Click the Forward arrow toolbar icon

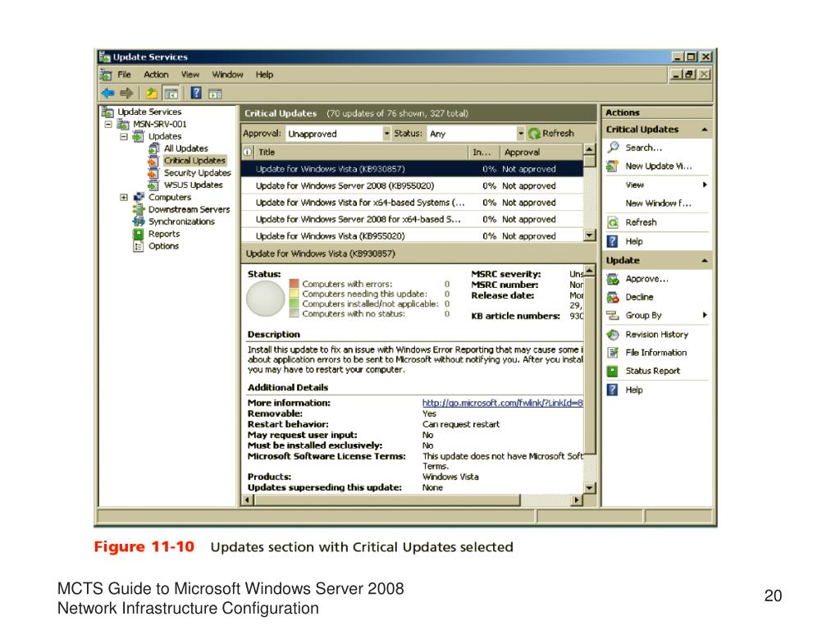pyautogui.click(x=126, y=94)
